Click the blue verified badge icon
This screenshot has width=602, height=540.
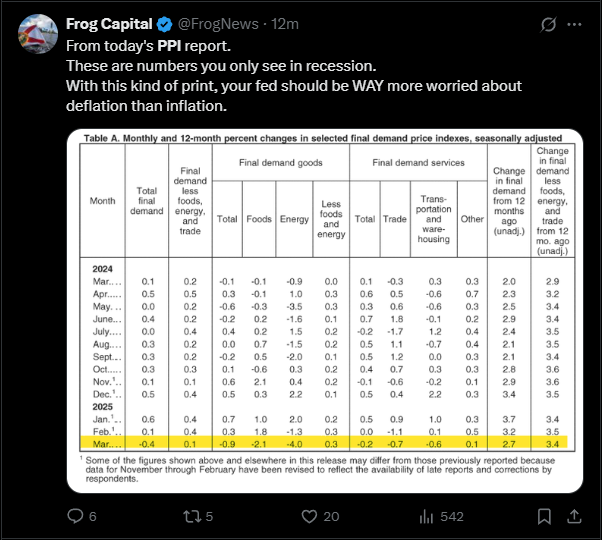coord(165,25)
